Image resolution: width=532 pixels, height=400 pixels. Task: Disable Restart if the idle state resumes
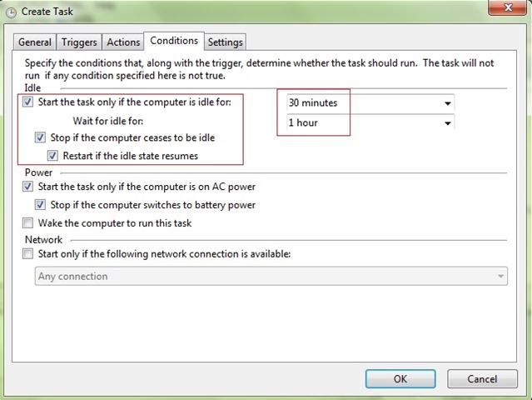52,156
